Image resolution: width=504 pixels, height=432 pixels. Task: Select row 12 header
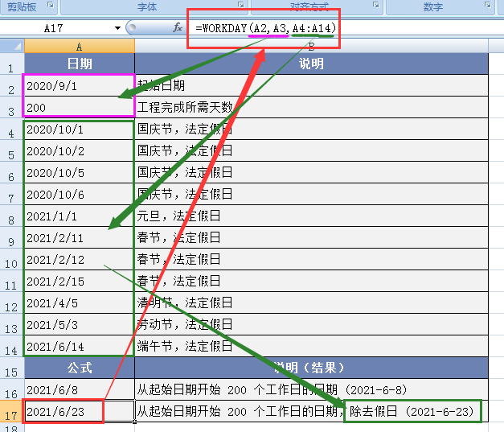tap(12, 302)
